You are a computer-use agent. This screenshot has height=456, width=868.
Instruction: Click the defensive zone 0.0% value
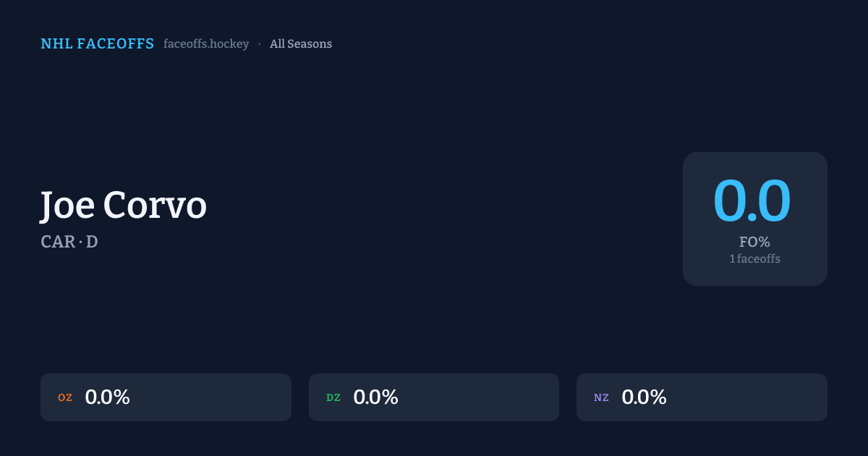[375, 397]
